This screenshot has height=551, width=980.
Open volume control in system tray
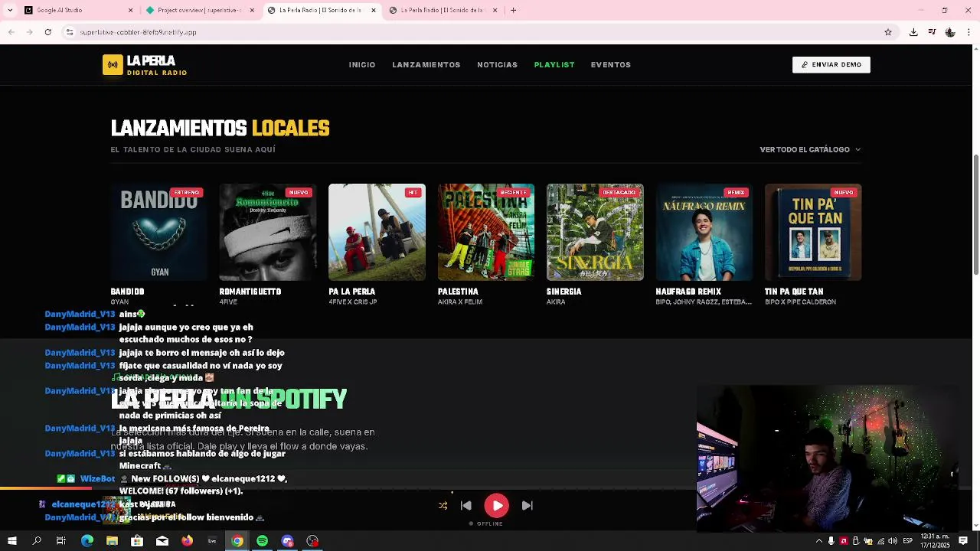point(893,541)
